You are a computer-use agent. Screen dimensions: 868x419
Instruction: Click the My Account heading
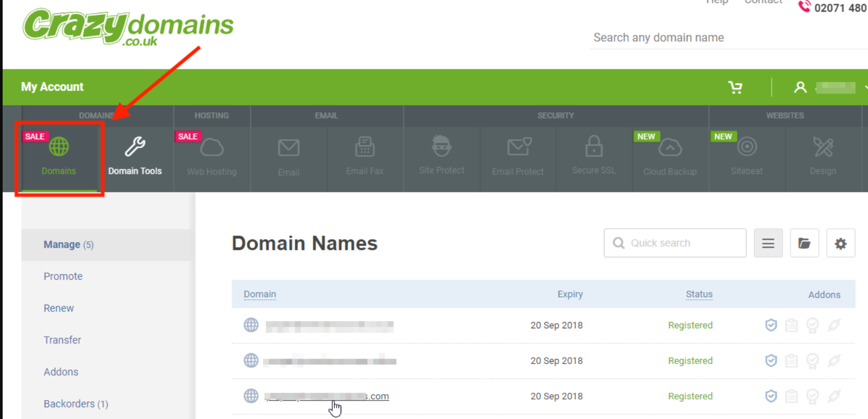[52, 87]
